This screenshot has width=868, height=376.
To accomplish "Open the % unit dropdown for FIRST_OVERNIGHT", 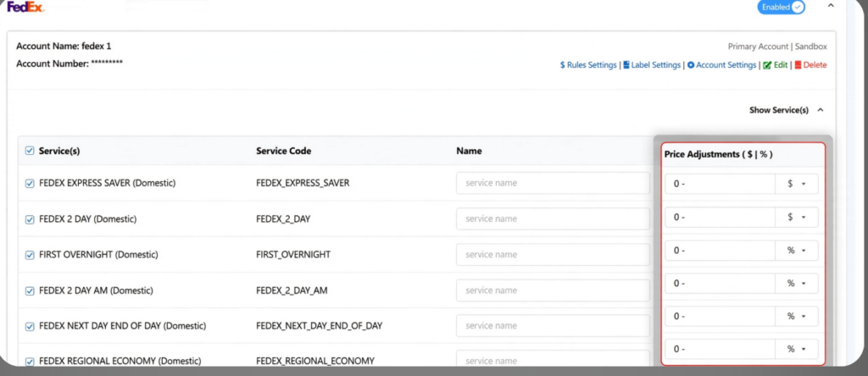I will 797,251.
